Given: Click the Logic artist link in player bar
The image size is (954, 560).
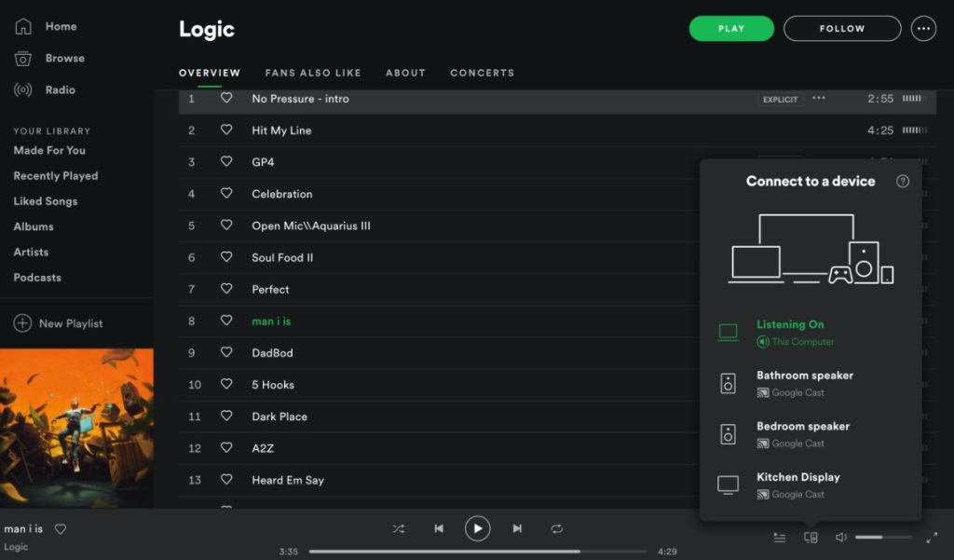Looking at the screenshot, I should [x=16, y=547].
